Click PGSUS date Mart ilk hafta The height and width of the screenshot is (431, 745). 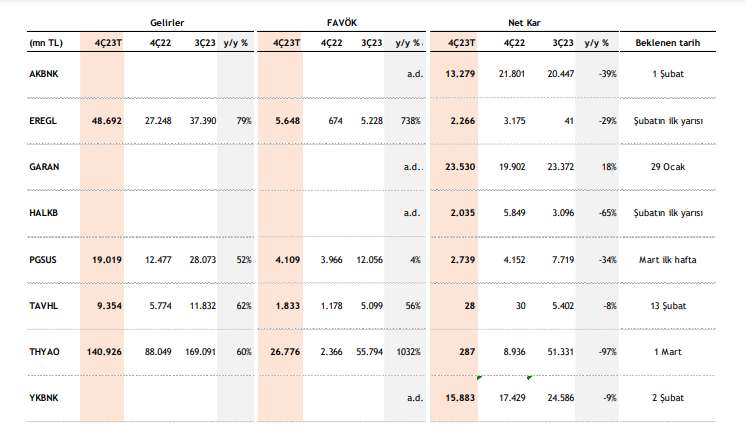(x=668, y=260)
